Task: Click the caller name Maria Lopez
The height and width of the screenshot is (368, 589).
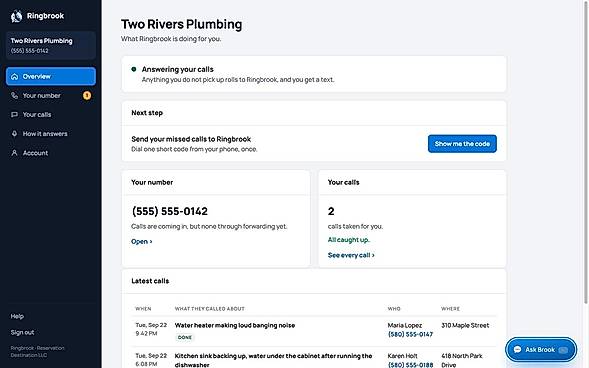Action: [x=405, y=326]
